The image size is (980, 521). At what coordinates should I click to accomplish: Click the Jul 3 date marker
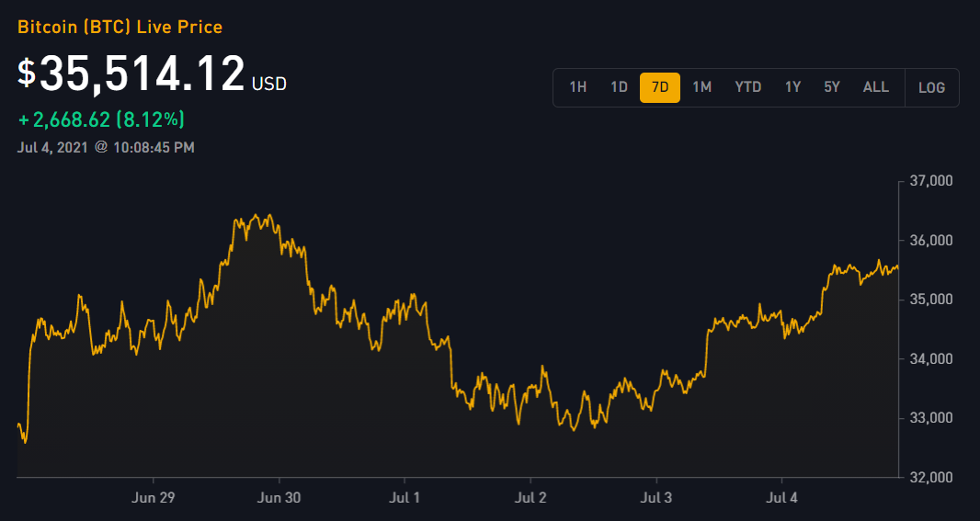[x=657, y=498]
